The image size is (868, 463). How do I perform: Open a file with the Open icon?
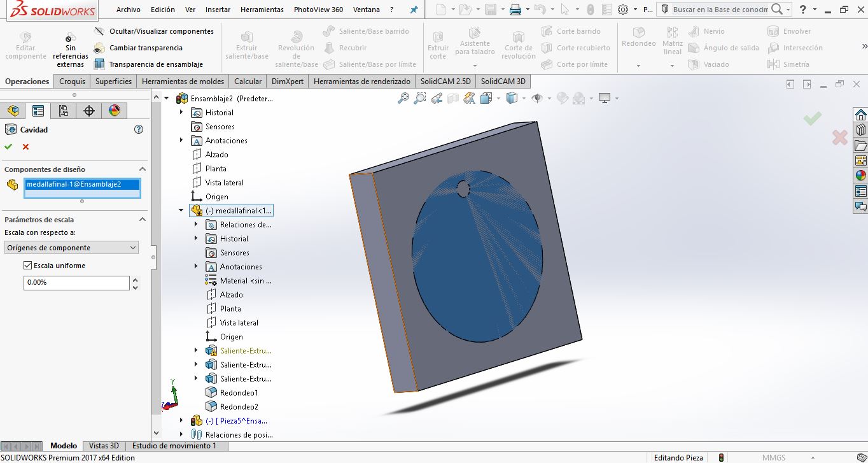click(x=465, y=10)
